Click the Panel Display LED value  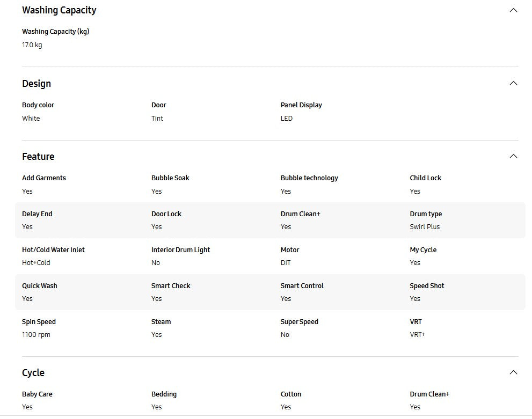coord(287,119)
